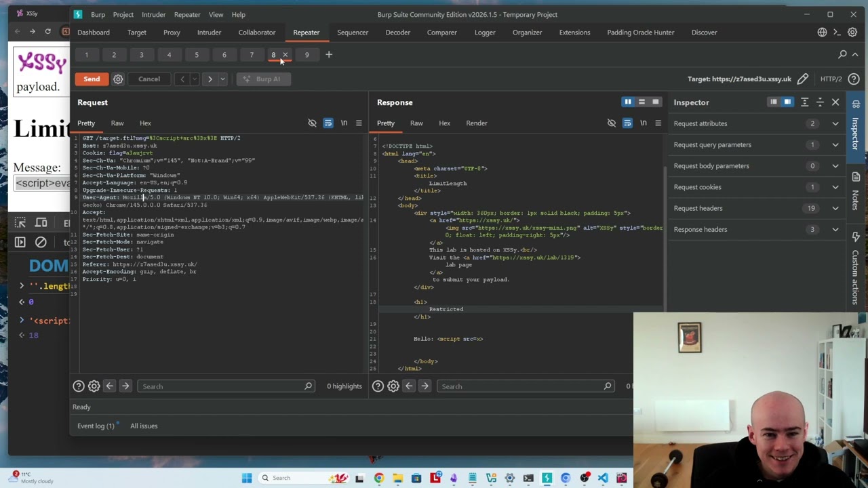Collapse all Inspector sections
Image resolution: width=868 pixels, height=488 pixels.
click(x=820, y=102)
